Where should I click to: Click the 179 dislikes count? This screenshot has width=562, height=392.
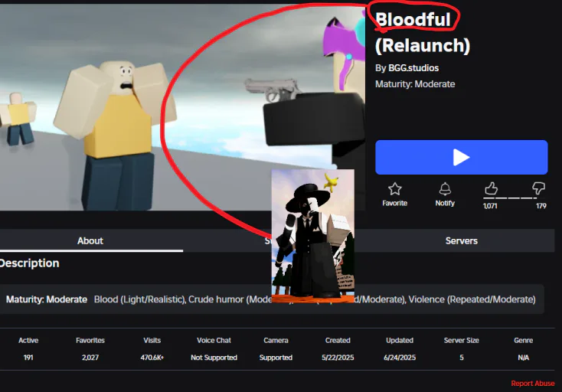pos(541,206)
